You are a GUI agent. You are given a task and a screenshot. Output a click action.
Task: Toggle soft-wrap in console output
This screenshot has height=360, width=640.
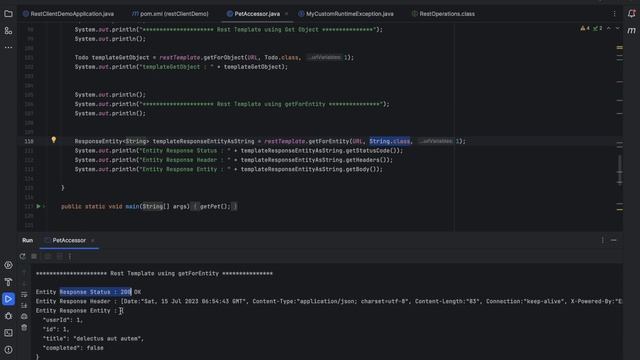pos(24,294)
